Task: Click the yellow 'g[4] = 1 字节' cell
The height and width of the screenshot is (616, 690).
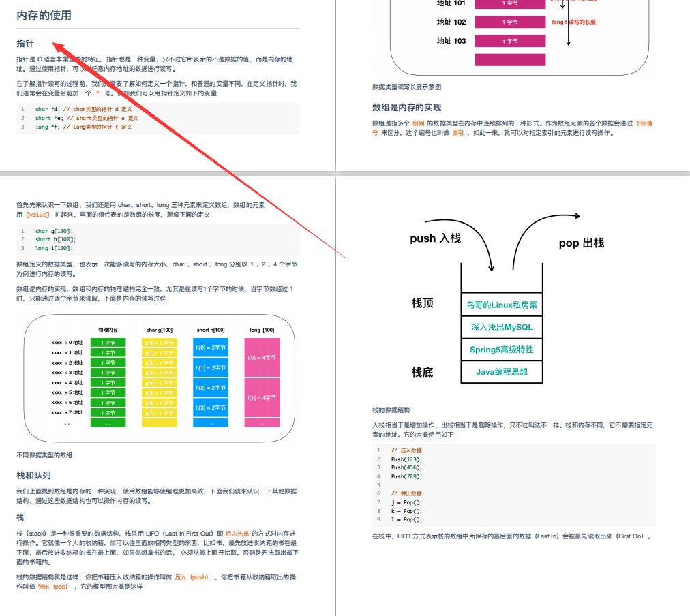Action: [x=160, y=383]
